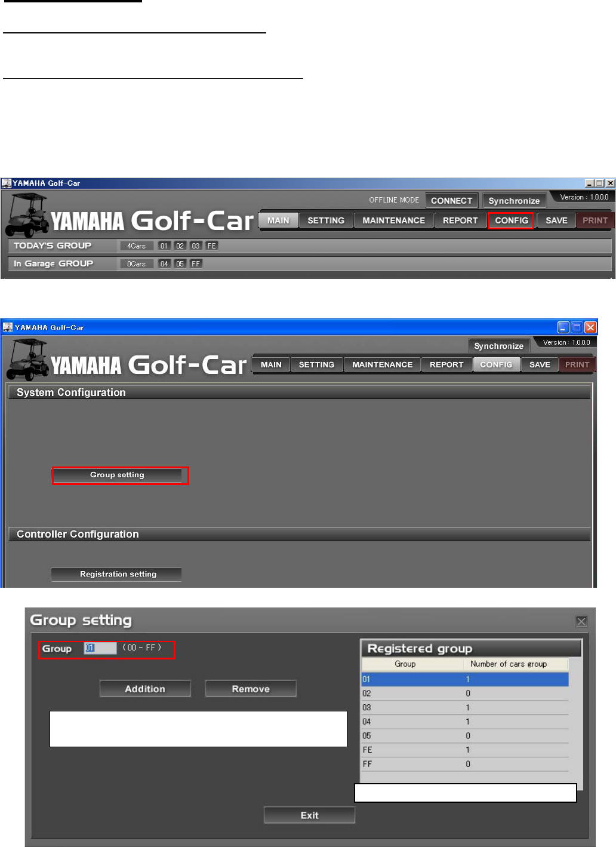Viewport: 616px width, 847px height.
Task: Open MAIN tab in top window
Action: click(x=278, y=220)
